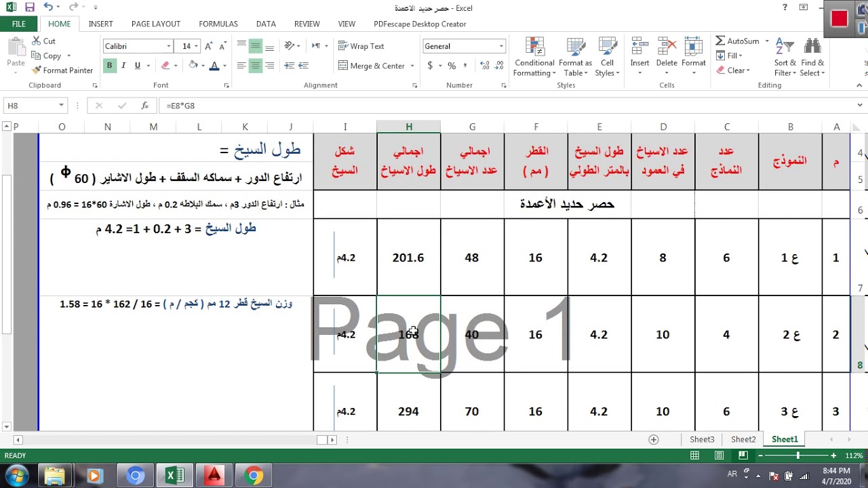Click Format Painter brush

(x=62, y=70)
